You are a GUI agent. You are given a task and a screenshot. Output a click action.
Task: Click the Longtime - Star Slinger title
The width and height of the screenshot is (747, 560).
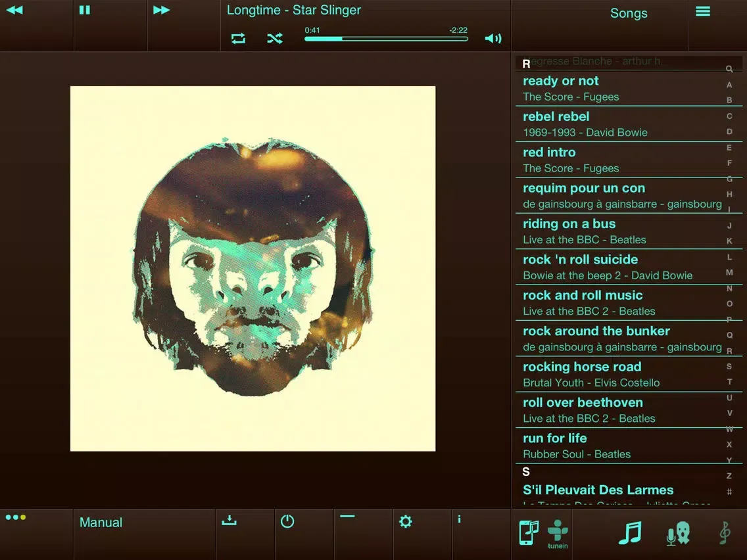[294, 10]
